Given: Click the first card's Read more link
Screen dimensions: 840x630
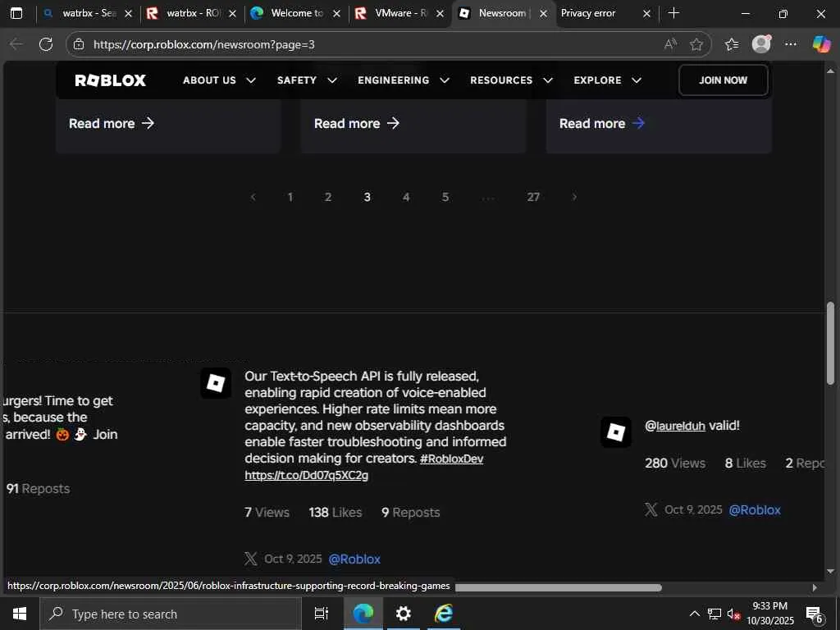Looking at the screenshot, I should pyautogui.click(x=112, y=124).
